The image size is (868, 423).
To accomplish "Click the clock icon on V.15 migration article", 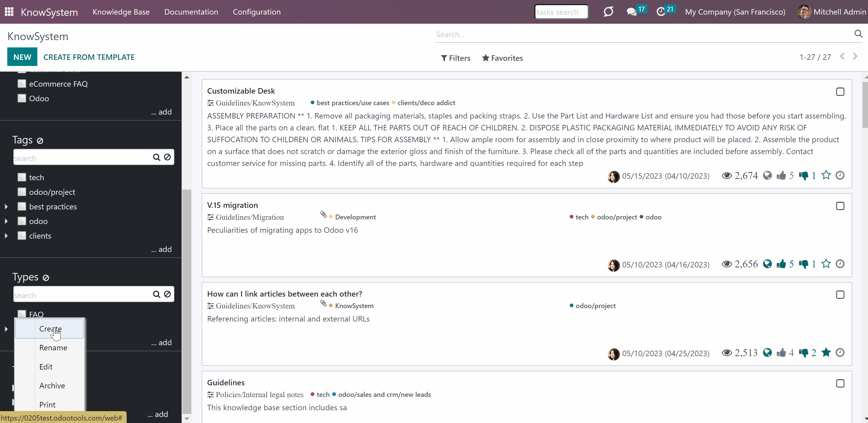I will click(x=840, y=263).
